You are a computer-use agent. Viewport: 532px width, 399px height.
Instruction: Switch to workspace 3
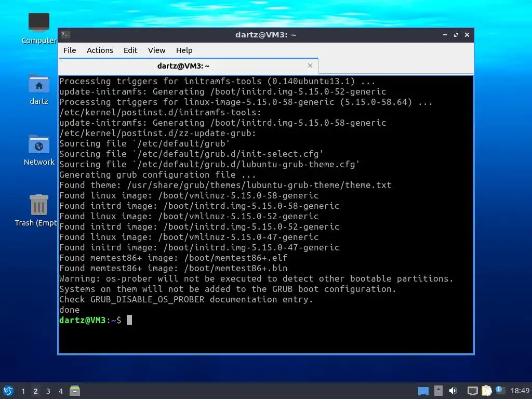[48, 391]
